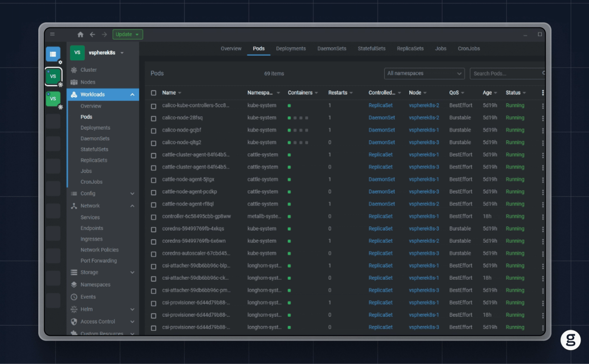Switch to the ReplicaSets tab
This screenshot has height=364, width=589.
(410, 48)
